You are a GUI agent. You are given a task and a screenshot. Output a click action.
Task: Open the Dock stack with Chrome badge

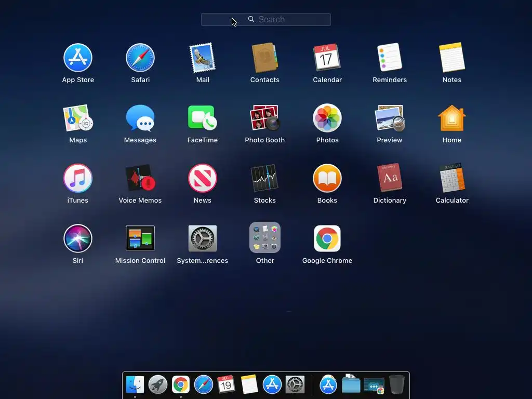[374, 385]
